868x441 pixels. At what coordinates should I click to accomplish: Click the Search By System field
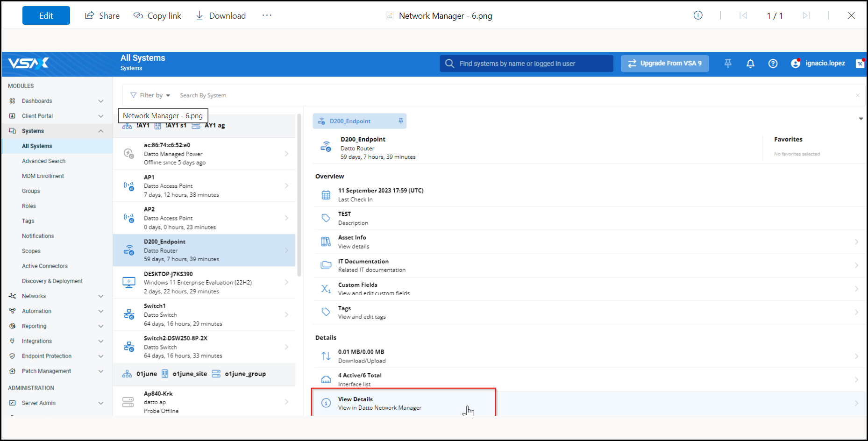pyautogui.click(x=203, y=95)
